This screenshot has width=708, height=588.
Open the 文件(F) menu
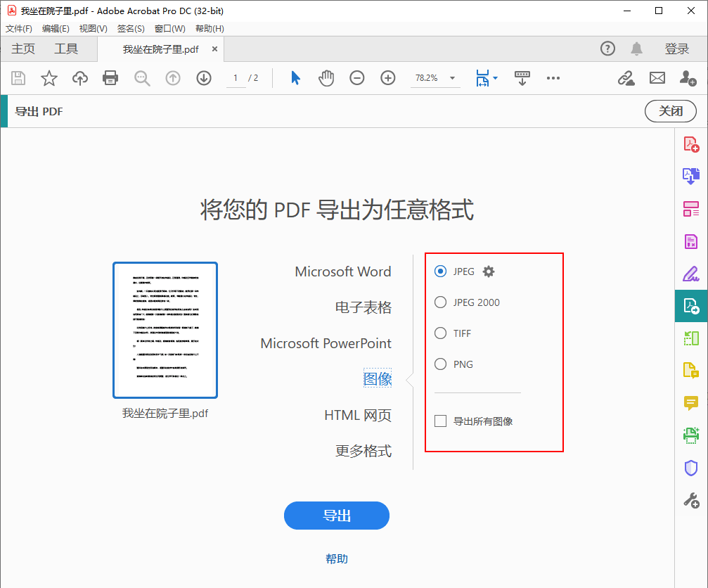[19, 29]
